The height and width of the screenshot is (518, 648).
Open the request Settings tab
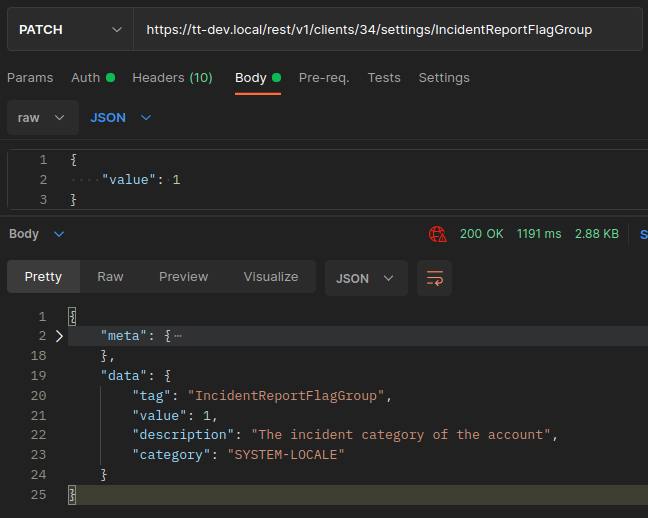pos(444,78)
